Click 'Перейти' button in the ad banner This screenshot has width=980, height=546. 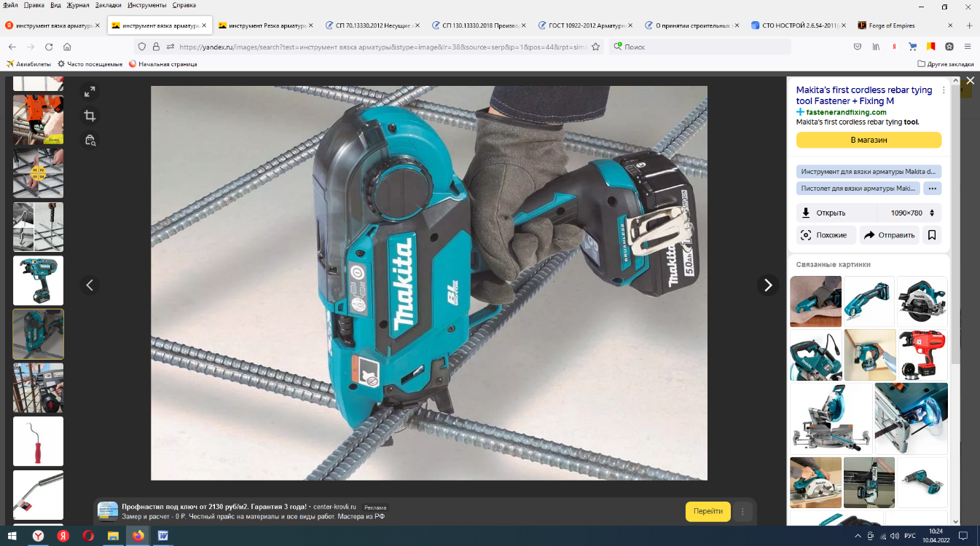(708, 511)
